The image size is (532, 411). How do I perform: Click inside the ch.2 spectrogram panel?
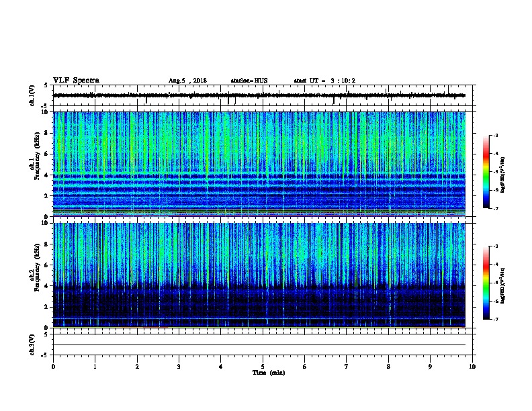point(259,275)
